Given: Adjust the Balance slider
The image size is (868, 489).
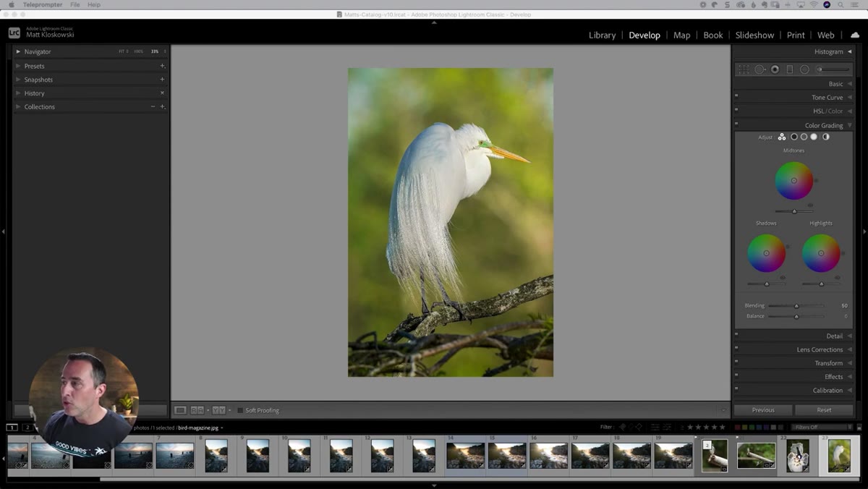Looking at the screenshot, I should [x=796, y=316].
